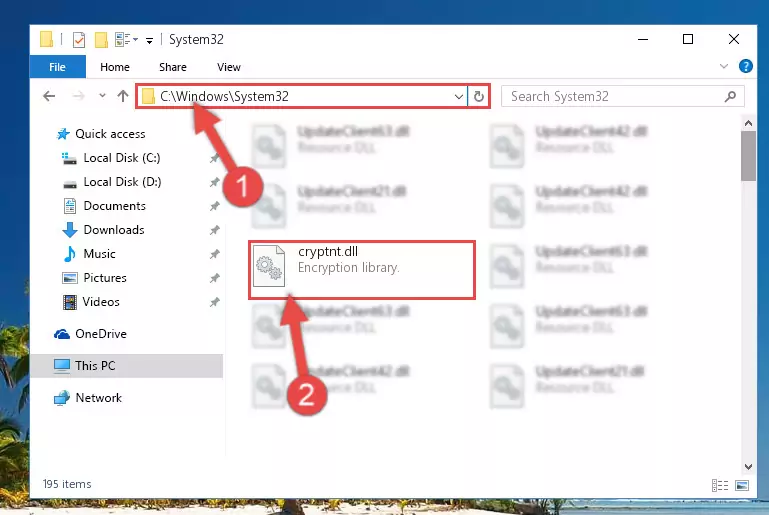769x515 pixels.
Task: Click the New folder icon in quick access toolbar
Action: tap(101, 40)
